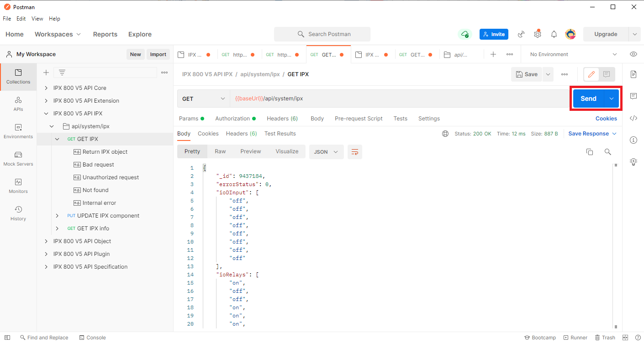Open the Save Response dropdown

coord(592,134)
